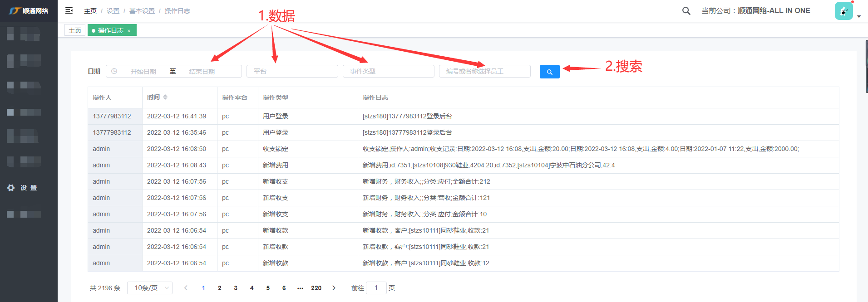Image resolution: width=868 pixels, height=302 pixels.
Task: Go to previous page arrow
Action: coord(186,288)
